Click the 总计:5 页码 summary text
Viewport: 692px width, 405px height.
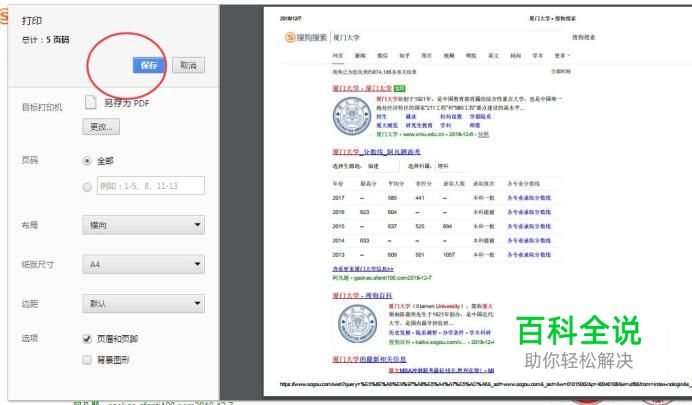(45, 40)
